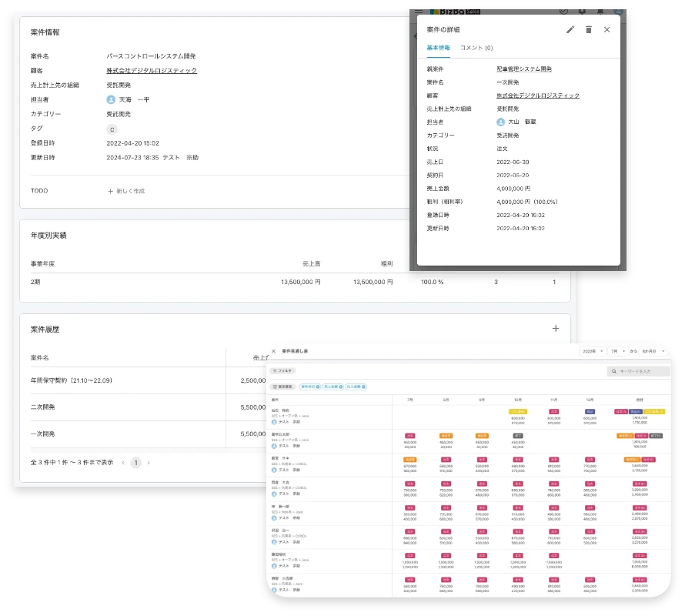Open customer link 株式会社デジタルロジスティック in the detail dialog

538,95
